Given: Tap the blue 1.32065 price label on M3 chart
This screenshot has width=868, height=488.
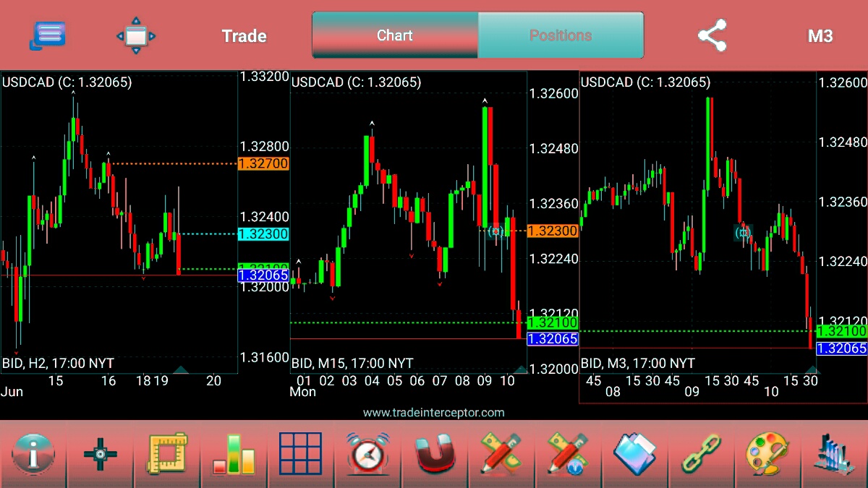Looking at the screenshot, I should (841, 348).
